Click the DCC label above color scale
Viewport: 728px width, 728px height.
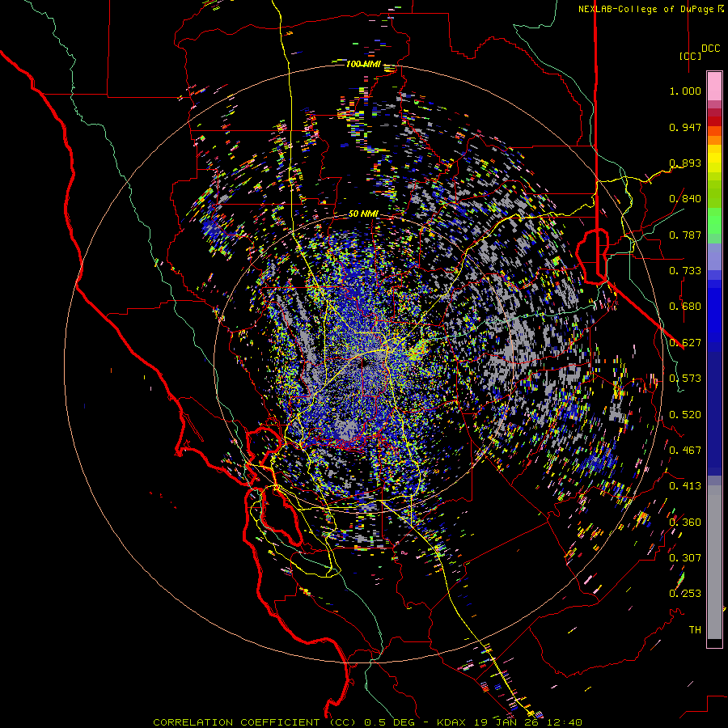click(710, 49)
